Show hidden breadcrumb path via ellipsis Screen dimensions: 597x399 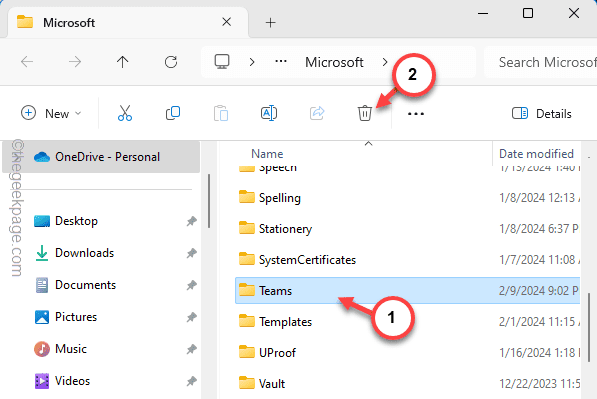pos(281,61)
